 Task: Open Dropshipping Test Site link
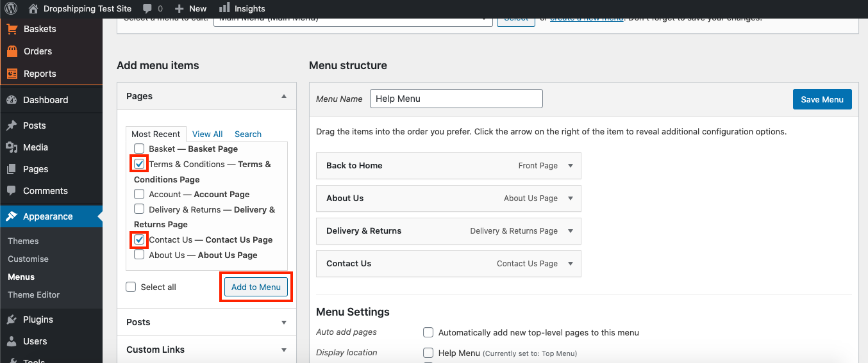tap(87, 8)
